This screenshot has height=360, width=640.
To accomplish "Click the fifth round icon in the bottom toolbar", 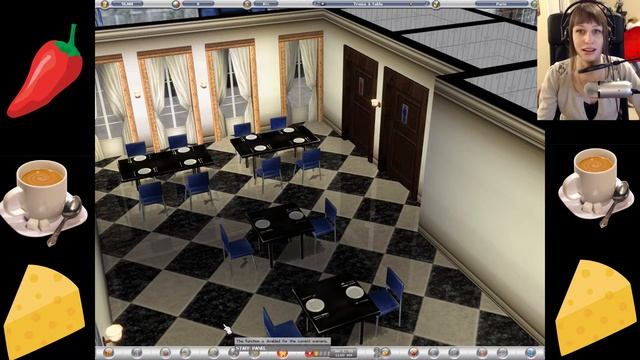I will coord(213,352).
